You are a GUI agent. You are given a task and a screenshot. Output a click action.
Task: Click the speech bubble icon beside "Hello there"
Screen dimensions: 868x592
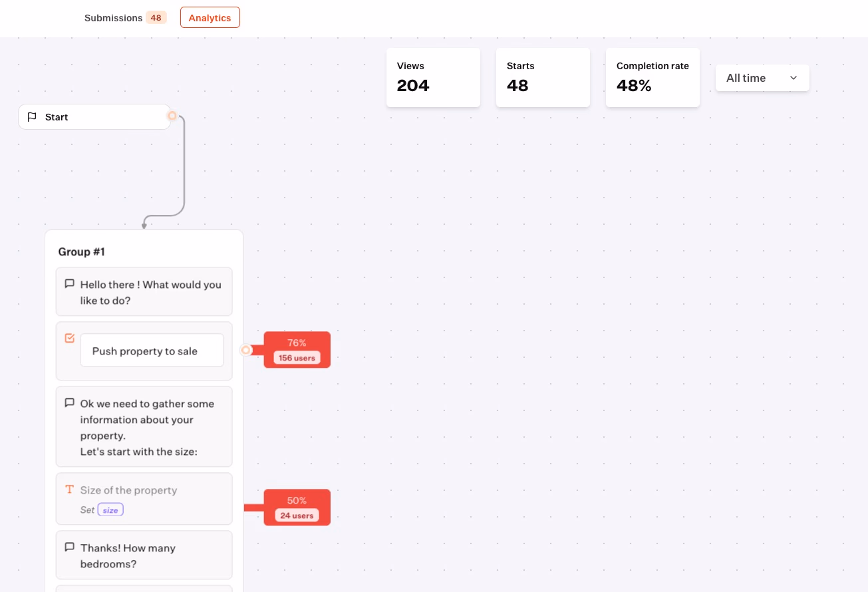(69, 283)
